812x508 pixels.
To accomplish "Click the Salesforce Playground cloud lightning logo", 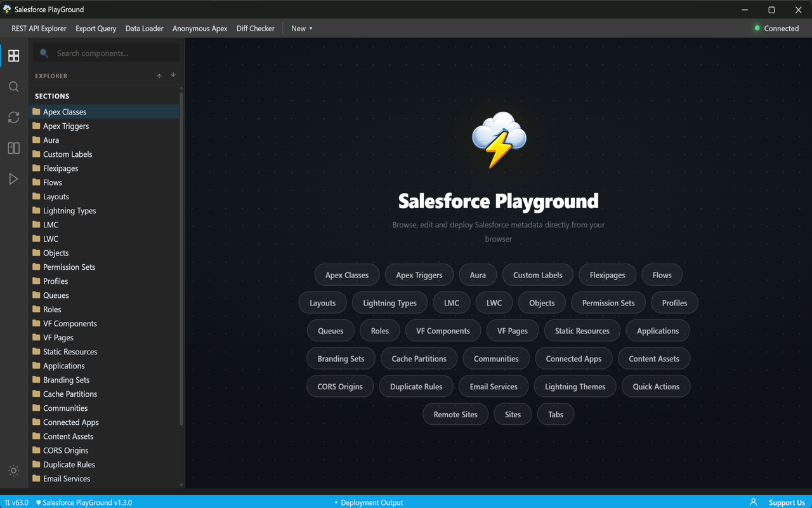I will (499, 140).
